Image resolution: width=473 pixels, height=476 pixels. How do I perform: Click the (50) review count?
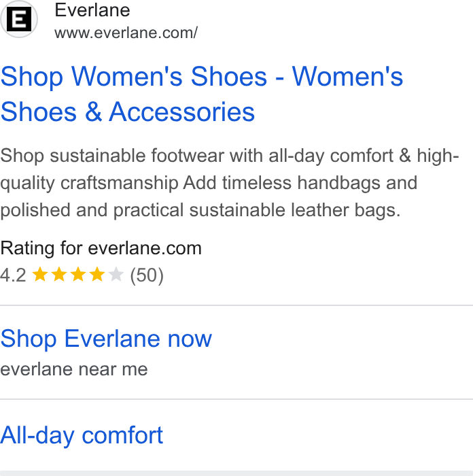coord(147,275)
